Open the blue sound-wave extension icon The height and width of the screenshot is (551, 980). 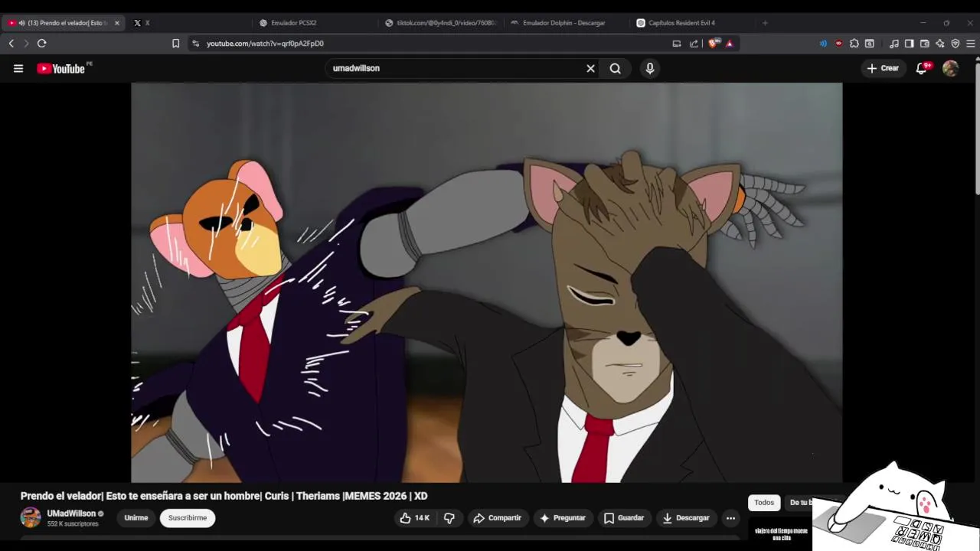[823, 44]
